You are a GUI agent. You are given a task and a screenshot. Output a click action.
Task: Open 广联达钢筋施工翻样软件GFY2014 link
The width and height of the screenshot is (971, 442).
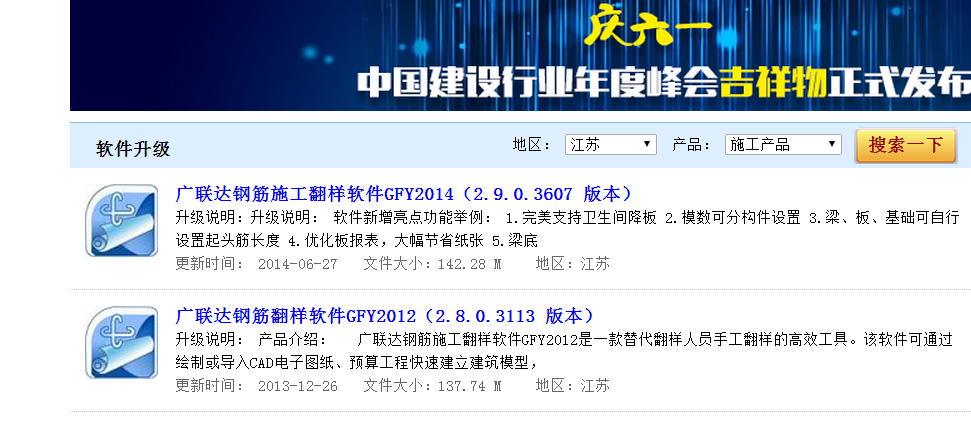pyautogui.click(x=405, y=194)
